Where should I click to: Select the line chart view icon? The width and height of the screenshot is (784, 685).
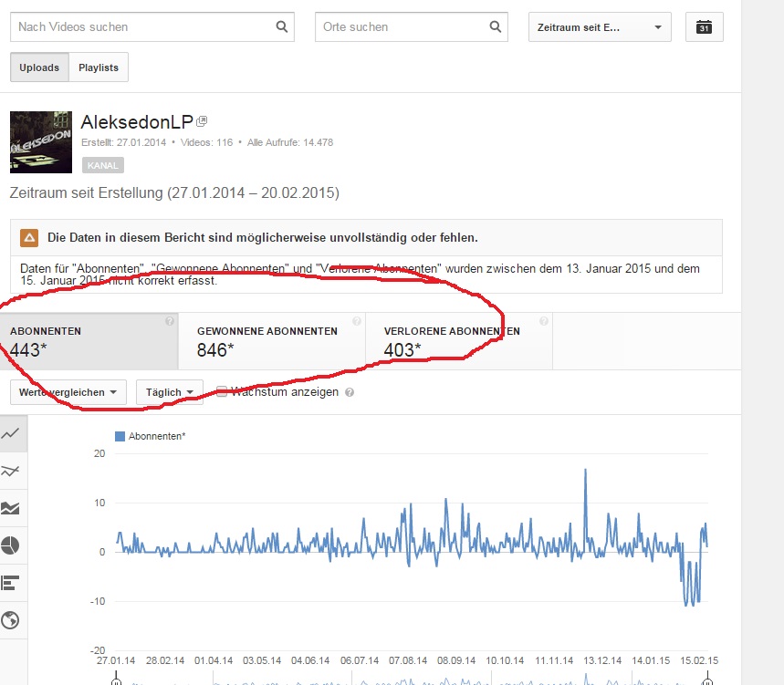coord(13,434)
